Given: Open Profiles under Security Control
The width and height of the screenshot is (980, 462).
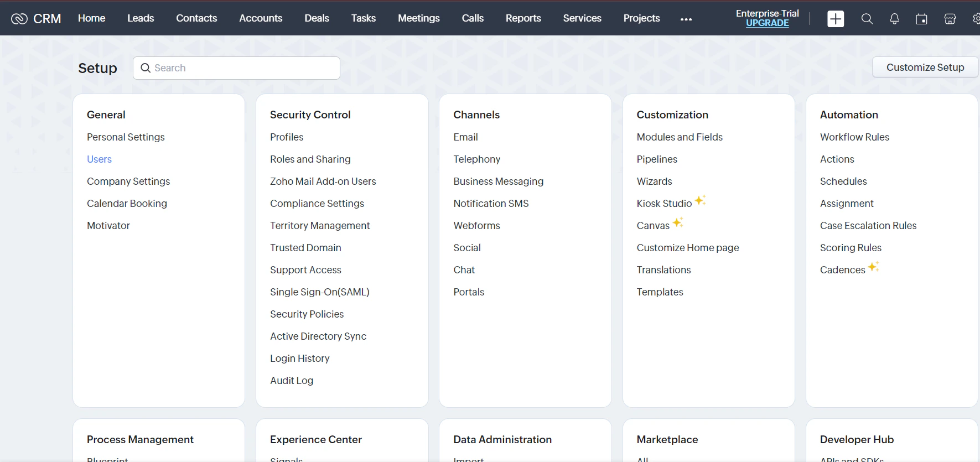Looking at the screenshot, I should coord(287,137).
